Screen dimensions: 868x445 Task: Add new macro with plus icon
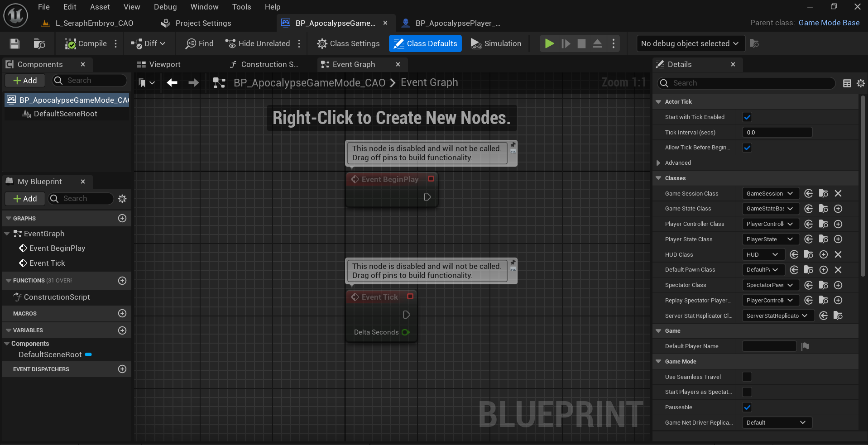click(x=122, y=313)
